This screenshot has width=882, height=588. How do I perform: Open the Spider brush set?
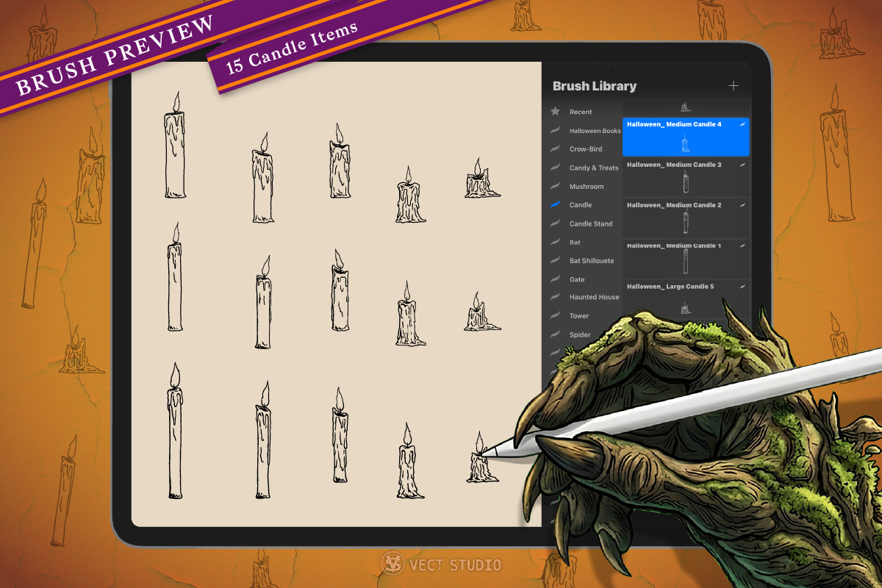(580, 334)
